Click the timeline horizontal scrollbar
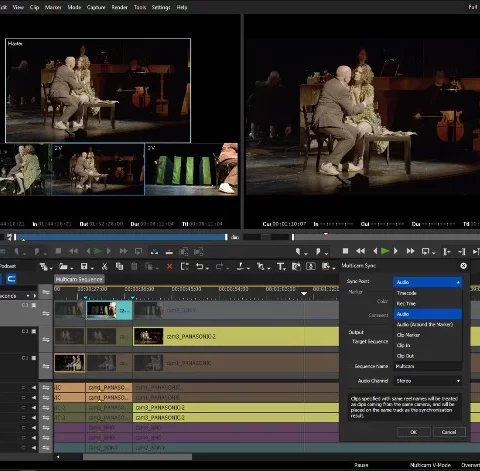 pyautogui.click(x=137, y=457)
